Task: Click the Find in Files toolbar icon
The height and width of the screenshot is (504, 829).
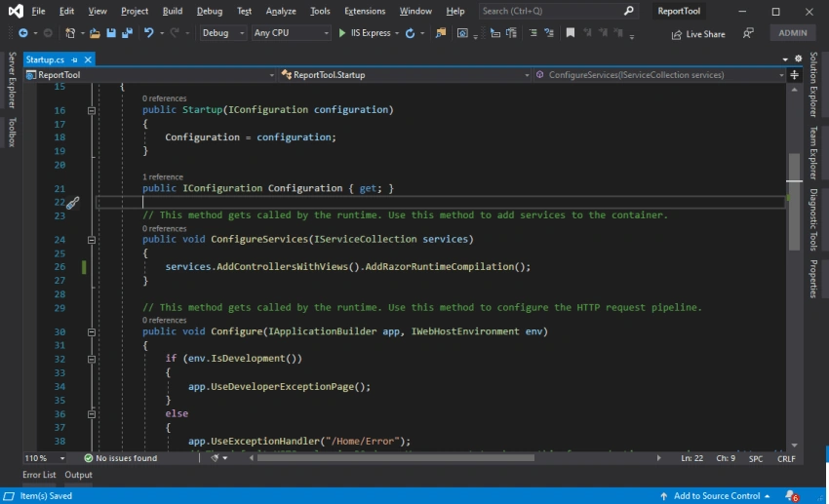Action: click(441, 33)
